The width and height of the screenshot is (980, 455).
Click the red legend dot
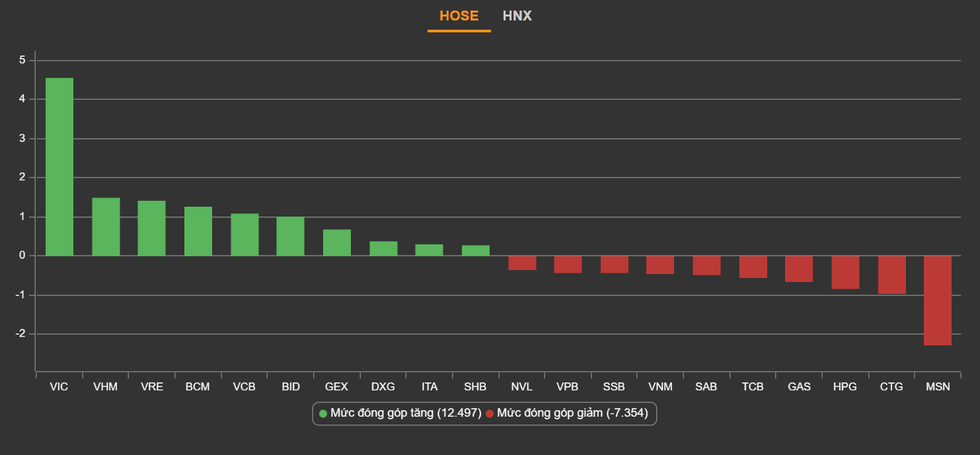coord(490,413)
